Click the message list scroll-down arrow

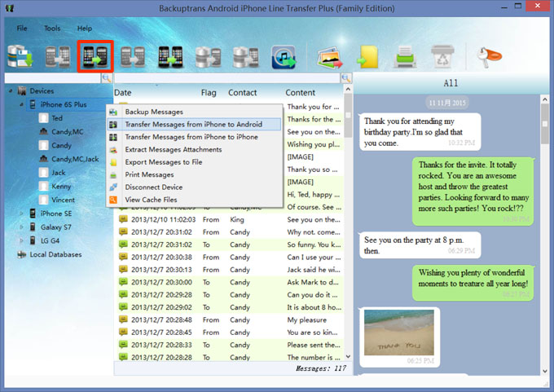click(x=348, y=357)
